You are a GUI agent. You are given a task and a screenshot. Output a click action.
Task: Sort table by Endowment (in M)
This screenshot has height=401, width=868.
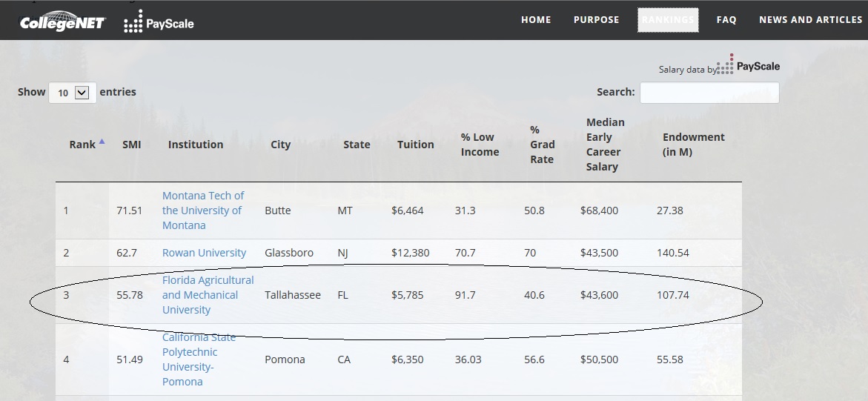coord(693,145)
